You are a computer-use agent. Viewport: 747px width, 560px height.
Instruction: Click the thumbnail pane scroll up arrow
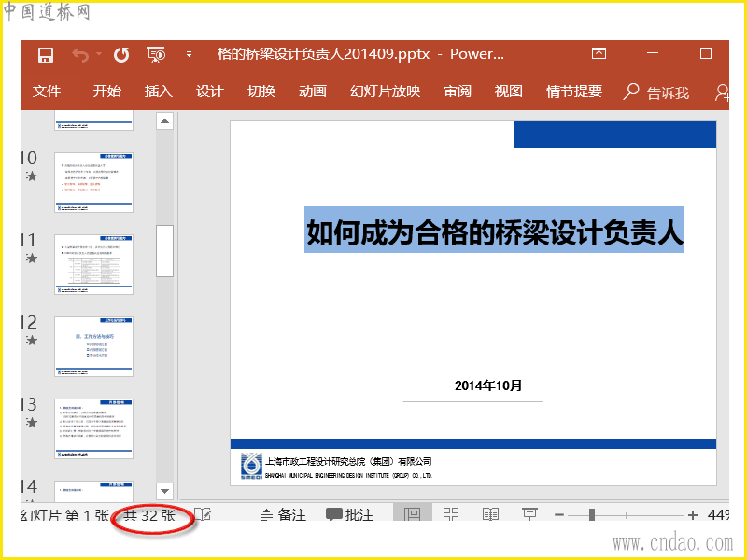tap(164, 121)
